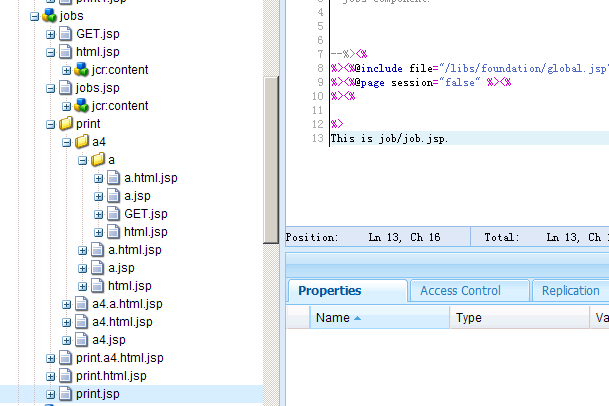
Task: Click the 'a' folder icon
Action: point(98,160)
